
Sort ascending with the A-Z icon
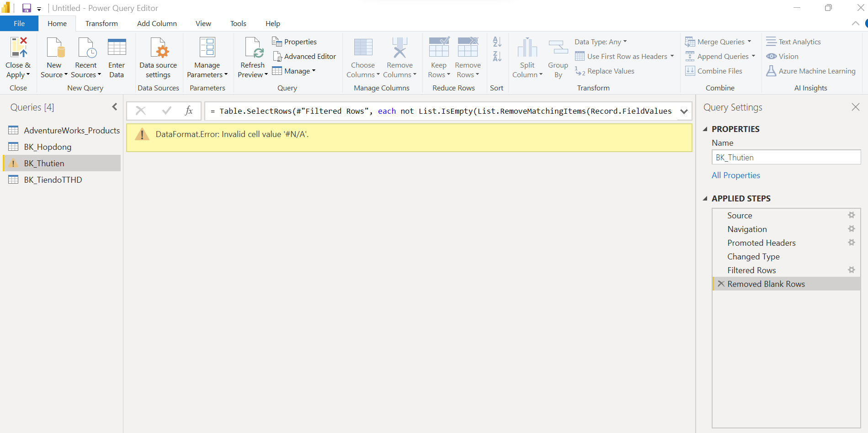[497, 42]
